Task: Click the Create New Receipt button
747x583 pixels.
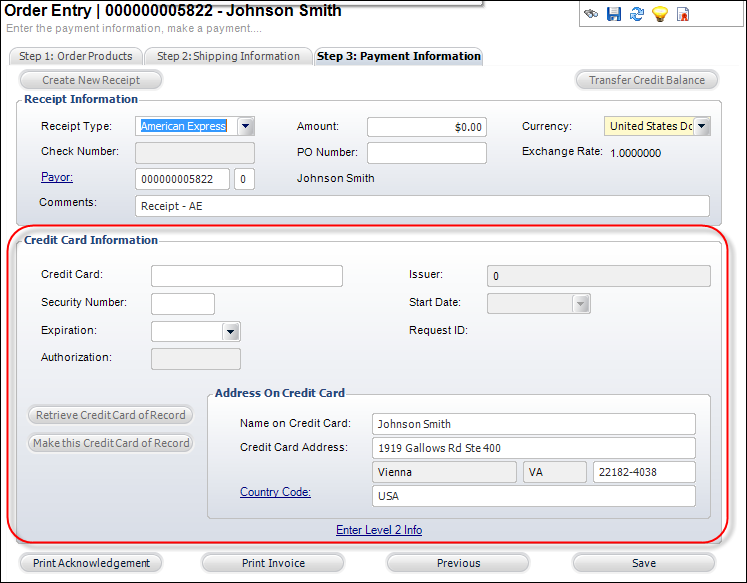Action: pos(91,80)
